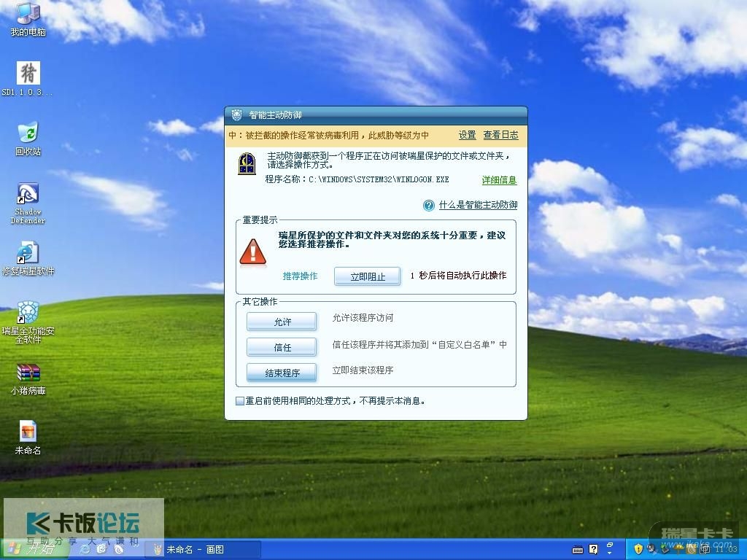Click the program window icon beside the message

tap(247, 163)
